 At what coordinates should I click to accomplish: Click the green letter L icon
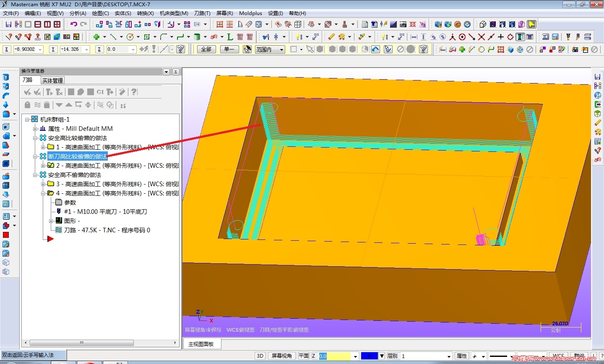(x=230, y=37)
